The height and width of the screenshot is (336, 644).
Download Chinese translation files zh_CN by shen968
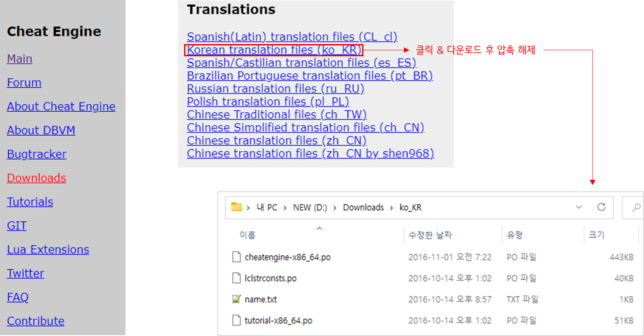click(x=311, y=154)
